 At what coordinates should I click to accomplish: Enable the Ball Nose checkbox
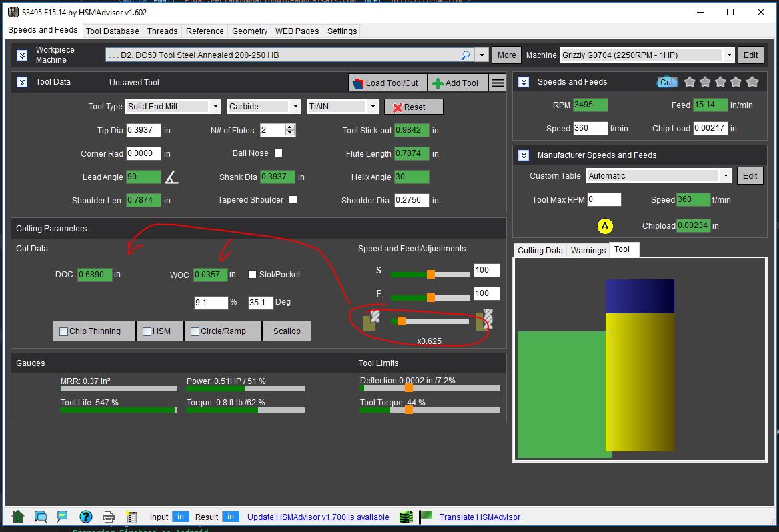point(279,153)
